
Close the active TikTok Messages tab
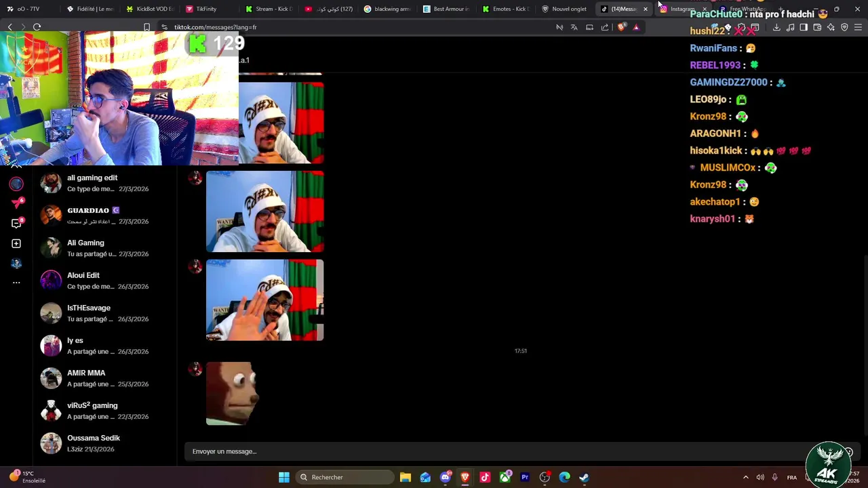645,9
